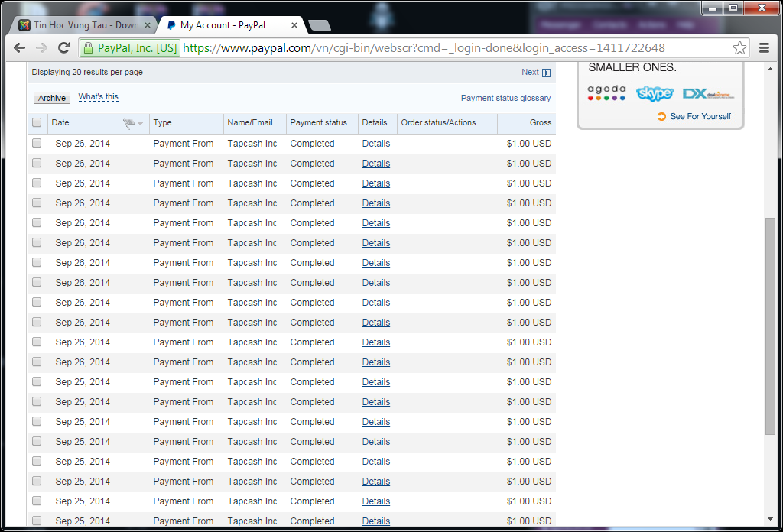Focus the paypal.com address bar URL
783x532 pixels.
point(424,48)
